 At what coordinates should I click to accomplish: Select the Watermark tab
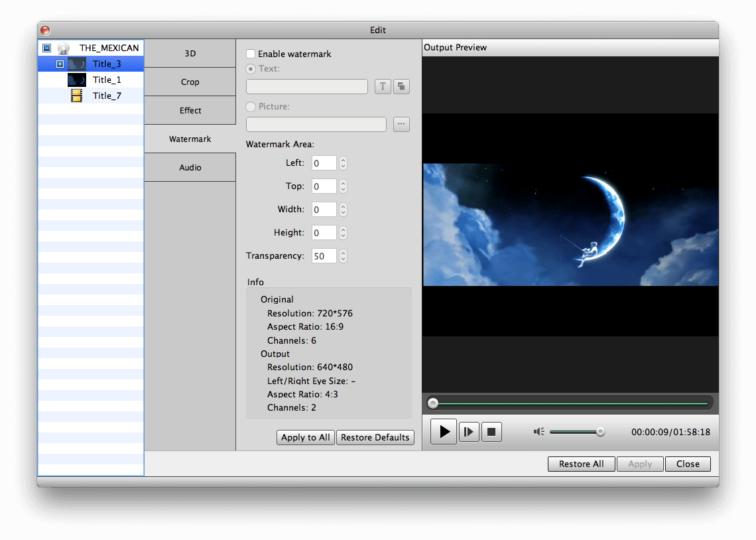coord(190,139)
